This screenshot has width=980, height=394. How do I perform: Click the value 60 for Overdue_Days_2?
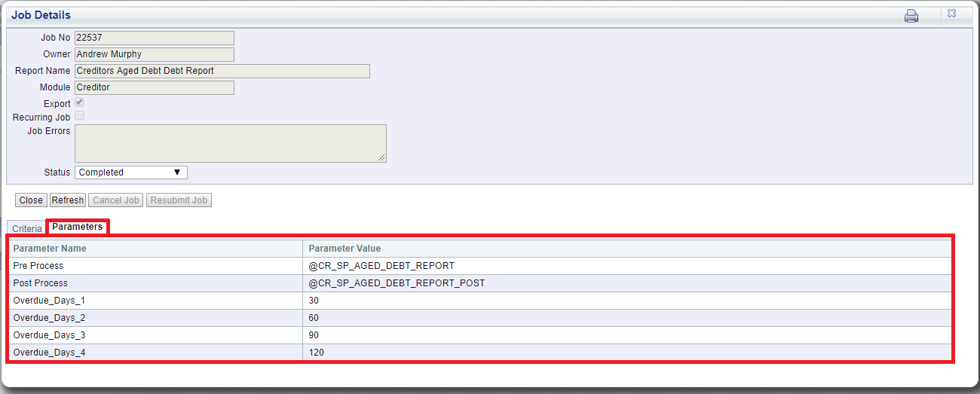tap(314, 318)
